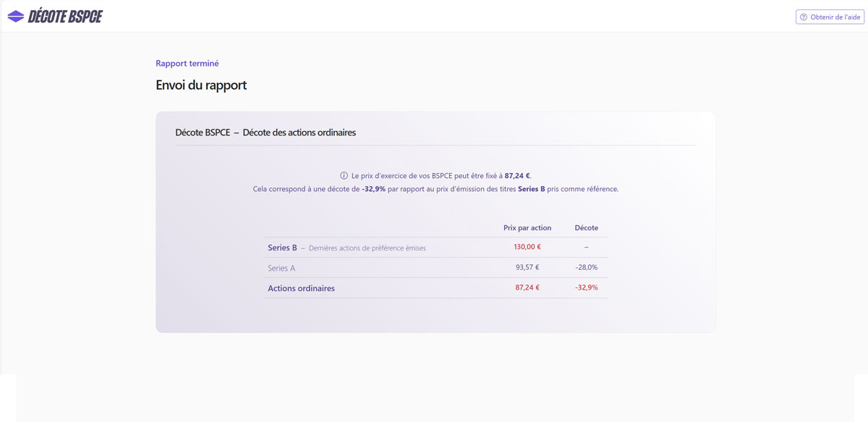Screen dimensions: 868x422
Task: Click the DÉCOTE BSPCE wordmark
Action: [65, 16]
